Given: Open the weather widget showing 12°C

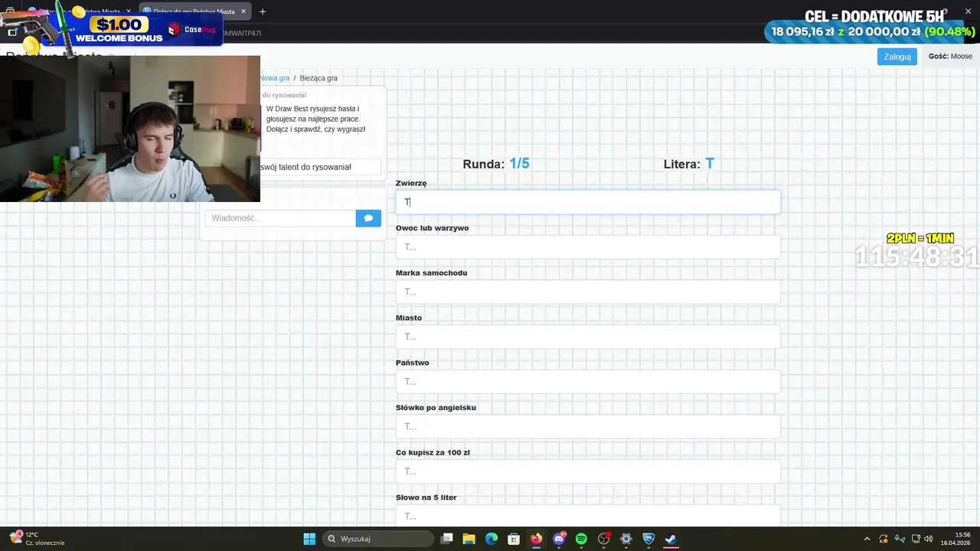Looking at the screenshot, I should (x=37, y=539).
